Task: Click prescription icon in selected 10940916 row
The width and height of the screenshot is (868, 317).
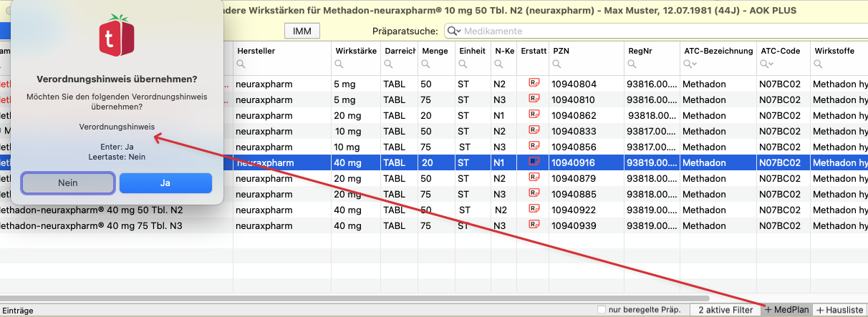Action: click(534, 162)
